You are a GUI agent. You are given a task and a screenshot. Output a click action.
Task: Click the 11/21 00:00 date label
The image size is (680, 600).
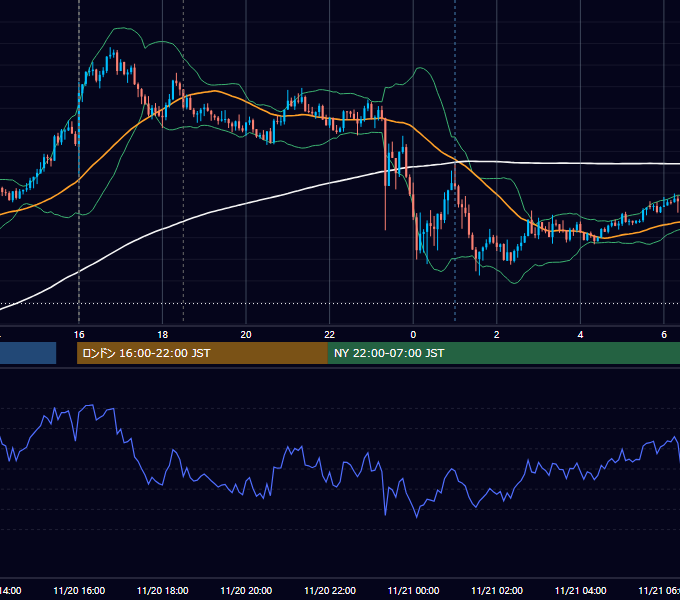tap(413, 590)
